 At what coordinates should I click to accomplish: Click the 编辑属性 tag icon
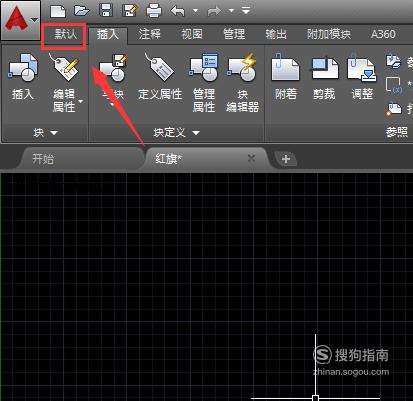point(64,68)
